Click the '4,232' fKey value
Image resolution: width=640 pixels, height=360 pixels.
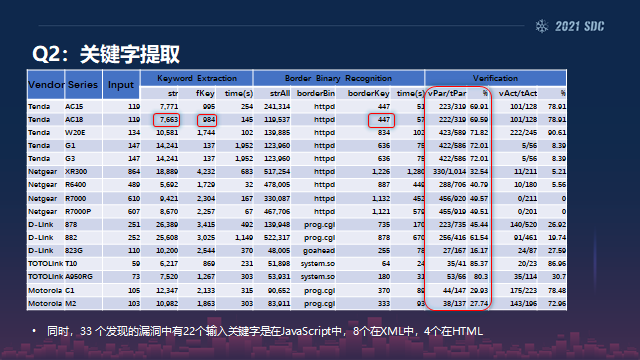coord(206,171)
